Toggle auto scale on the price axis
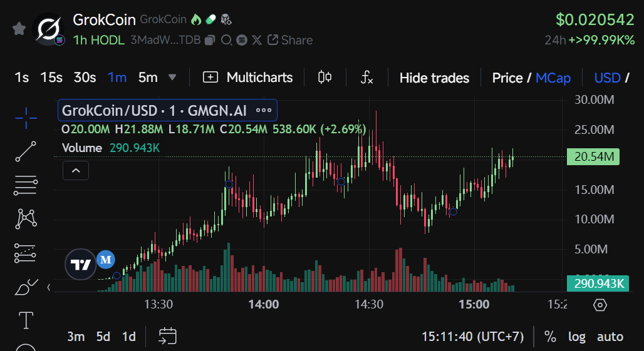Viewport: 644px width, 351px height. coord(610,337)
